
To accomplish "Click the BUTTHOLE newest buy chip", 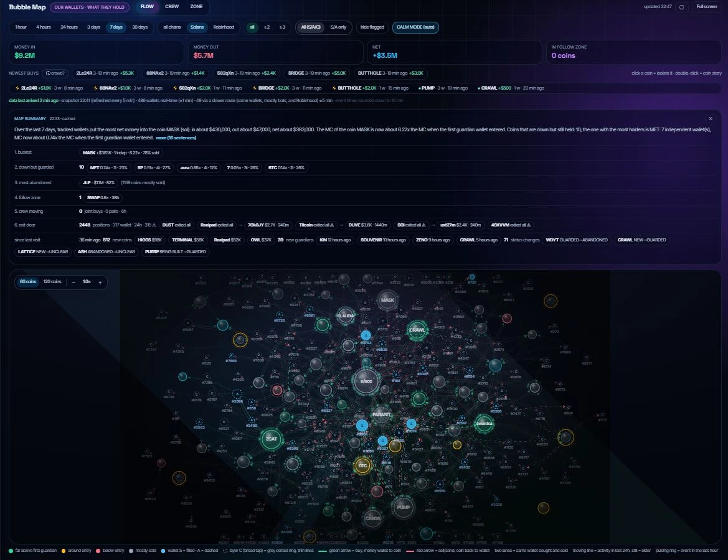I will point(390,73).
